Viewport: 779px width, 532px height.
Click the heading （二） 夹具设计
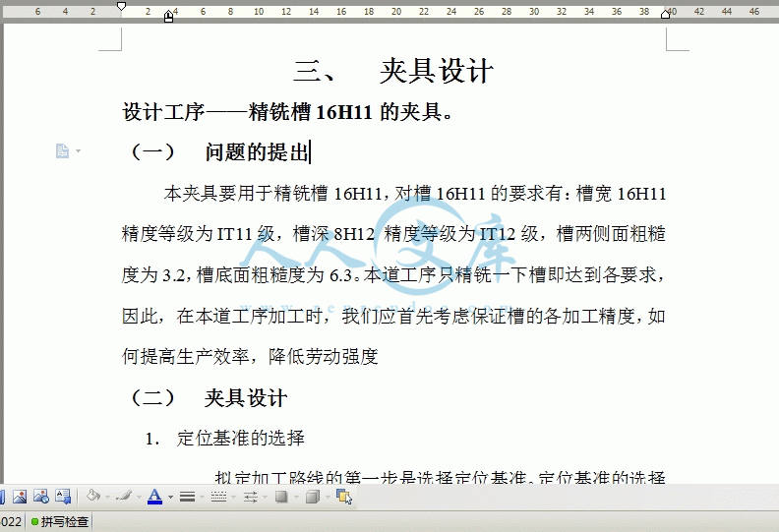tap(208, 398)
